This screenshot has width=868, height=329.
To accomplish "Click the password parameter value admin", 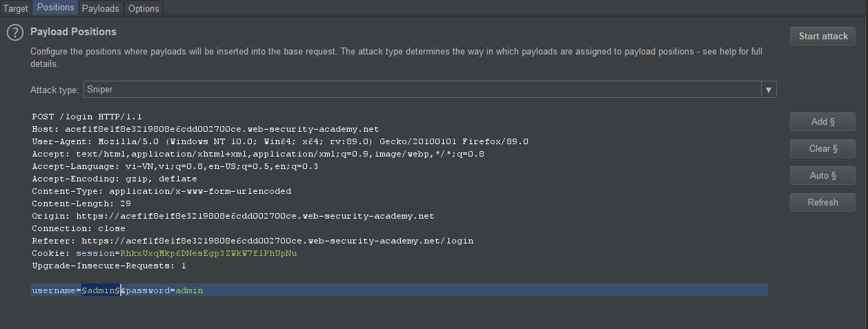I will tap(189, 290).
